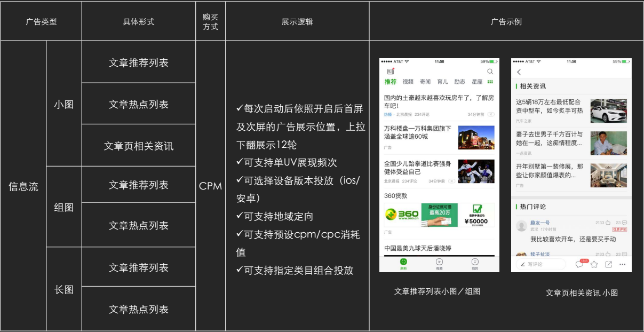
Task: Tap the star favorite icon in bottom toolbar
Action: pos(594,263)
